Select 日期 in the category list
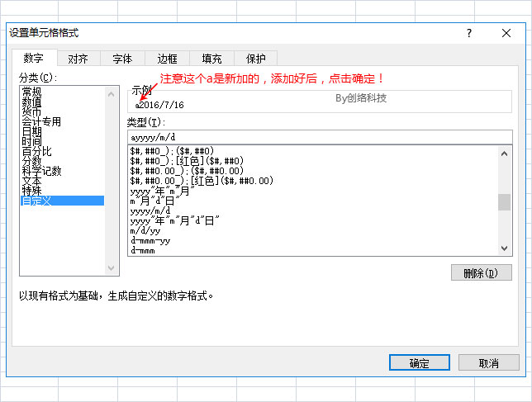The height and width of the screenshot is (402, 532). point(31,131)
